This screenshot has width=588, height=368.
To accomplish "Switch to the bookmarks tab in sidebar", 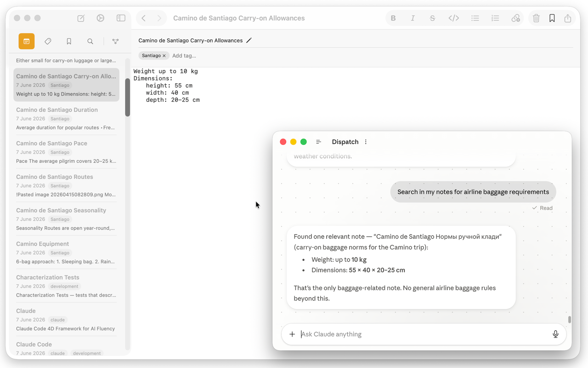I will pos(69,41).
